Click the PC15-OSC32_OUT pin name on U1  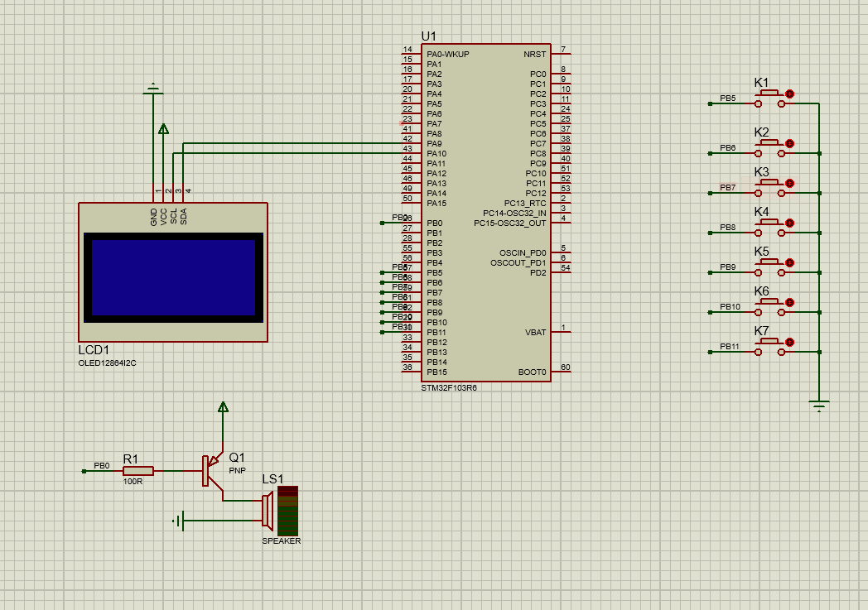point(510,223)
